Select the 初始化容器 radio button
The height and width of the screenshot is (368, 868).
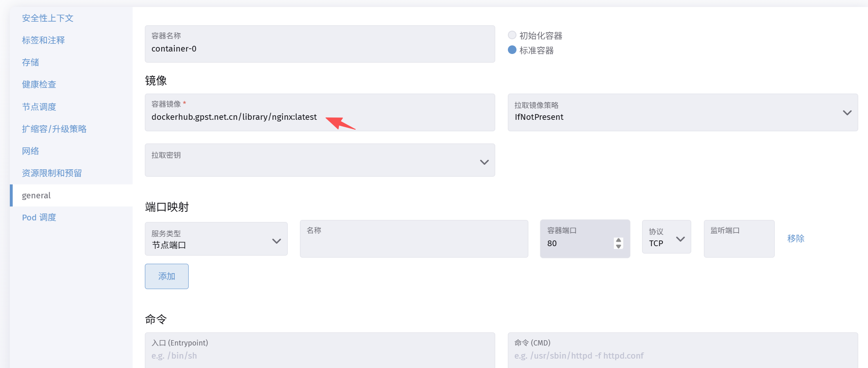pos(512,35)
